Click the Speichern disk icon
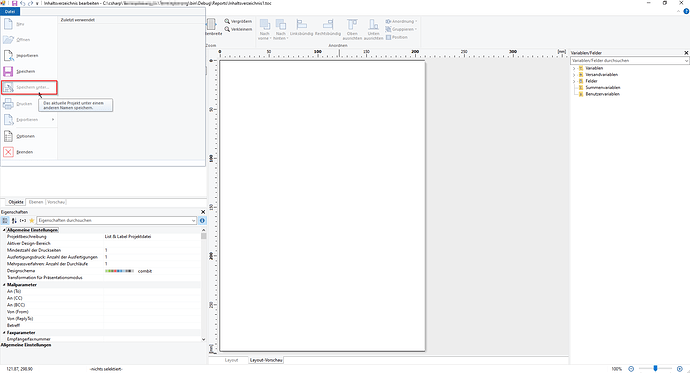This screenshot has width=690, height=373. (x=8, y=71)
